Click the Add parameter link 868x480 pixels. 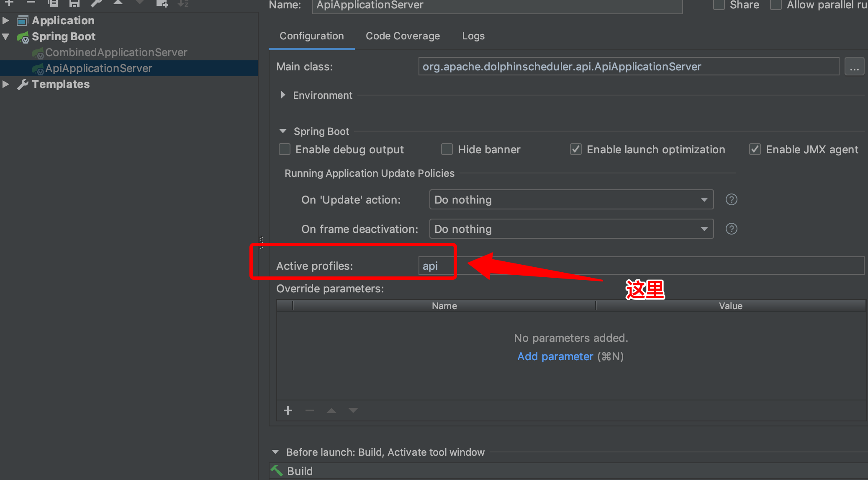(555, 356)
